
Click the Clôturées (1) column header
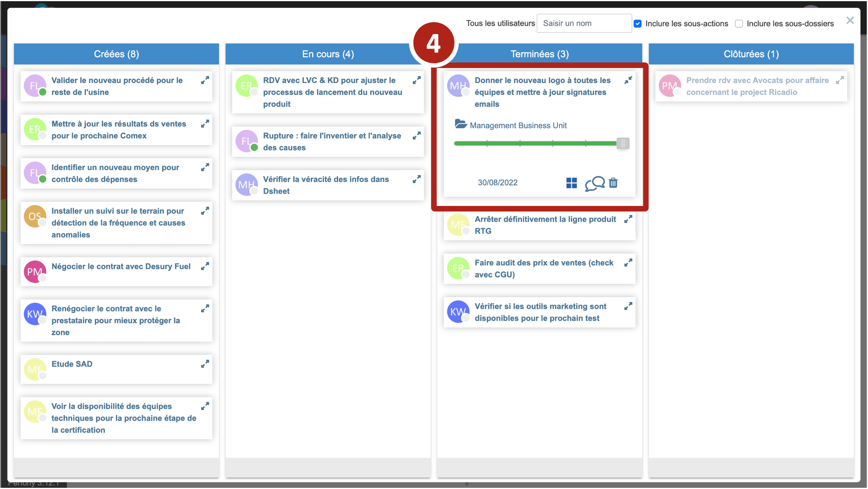[751, 54]
